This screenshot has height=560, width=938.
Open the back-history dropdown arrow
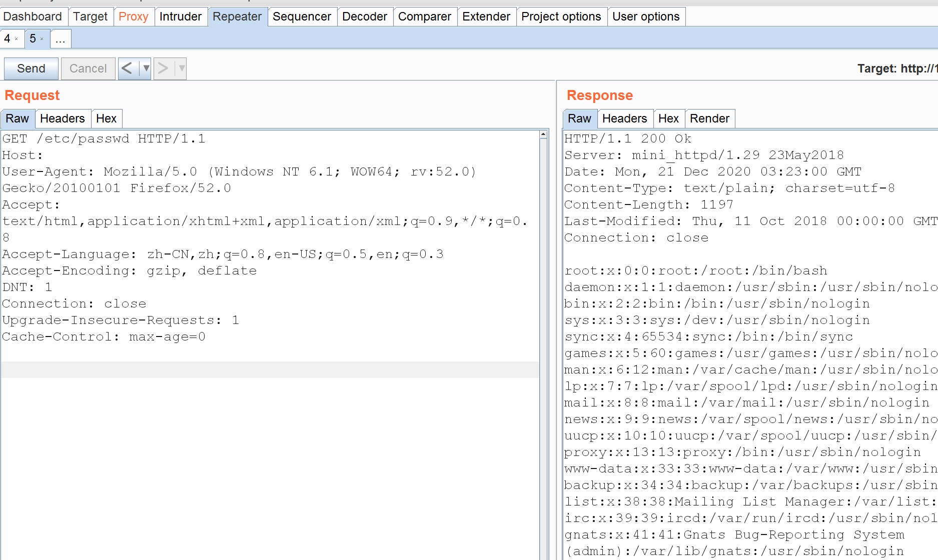(x=145, y=68)
